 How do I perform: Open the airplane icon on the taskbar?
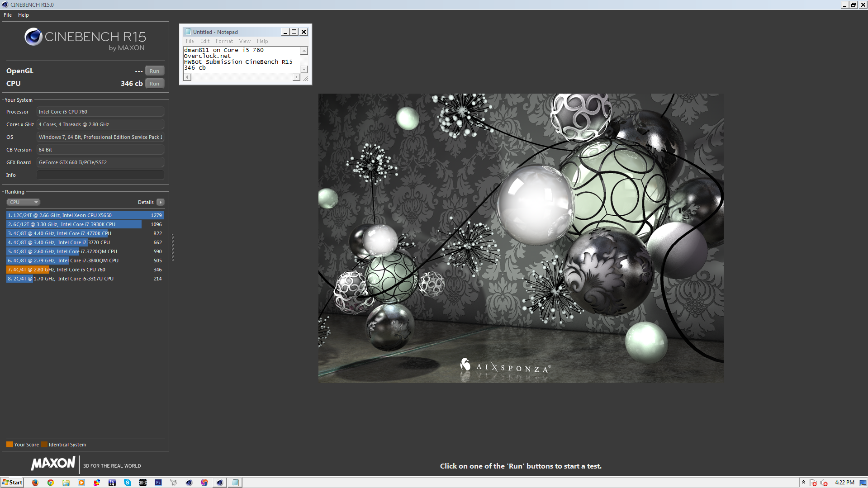(174, 483)
